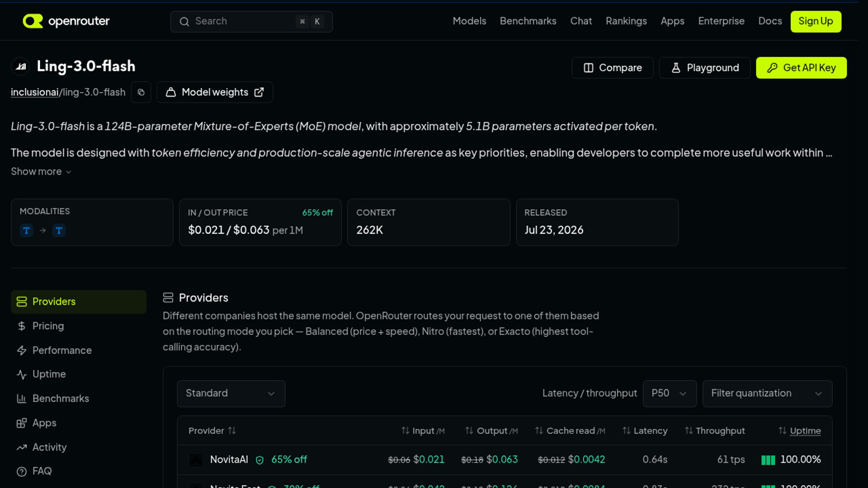Screen dimensions: 868x488
Task: Open the Model weights link
Action: click(x=215, y=92)
